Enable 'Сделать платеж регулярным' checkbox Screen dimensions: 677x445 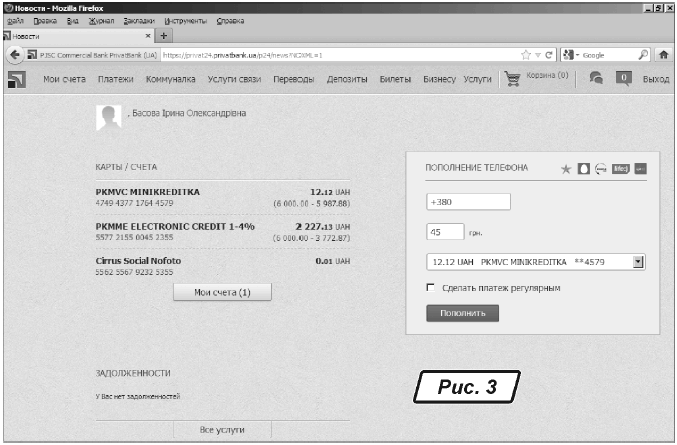click(x=430, y=288)
